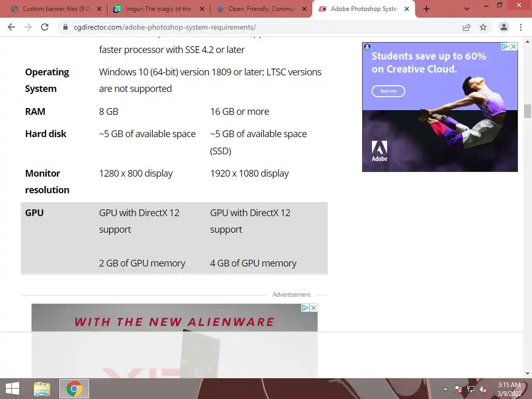Click the address bar URL
532x399 pixels.
click(x=165, y=27)
